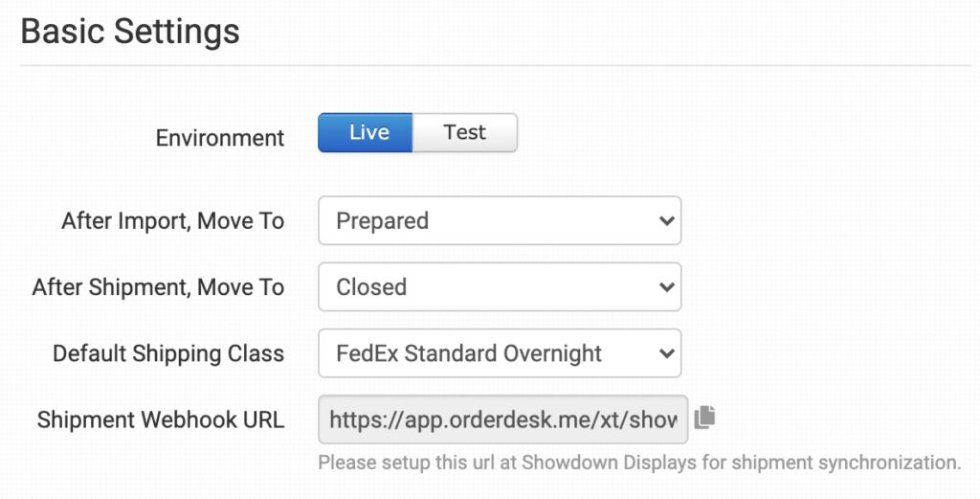Viewport: 980px width, 499px height.
Task: Click the chevron on FedEx Standard Overnight dropdown
Action: 667,353
